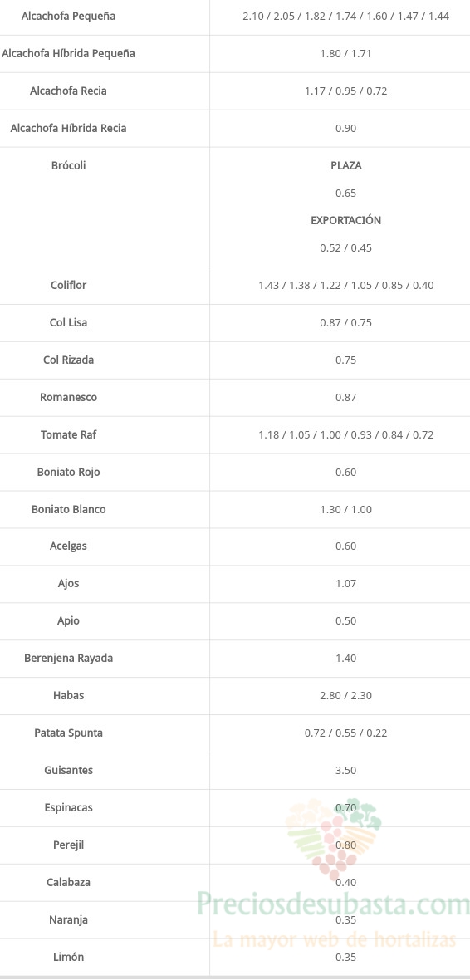
Task: Click the Guisantes price 3.50
Action: click(x=345, y=770)
